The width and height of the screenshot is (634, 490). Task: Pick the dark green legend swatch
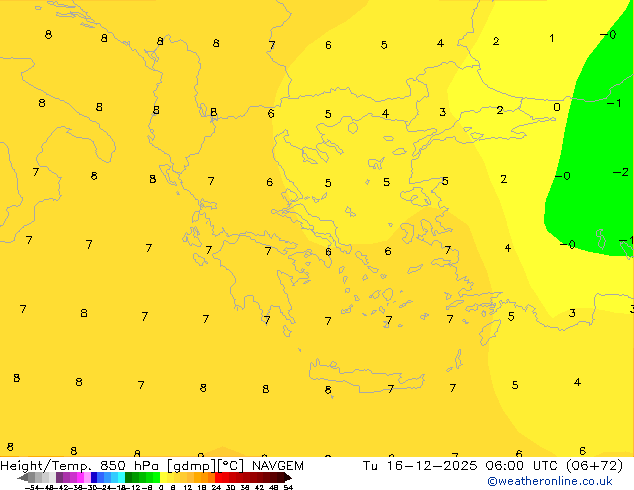(x=128, y=477)
